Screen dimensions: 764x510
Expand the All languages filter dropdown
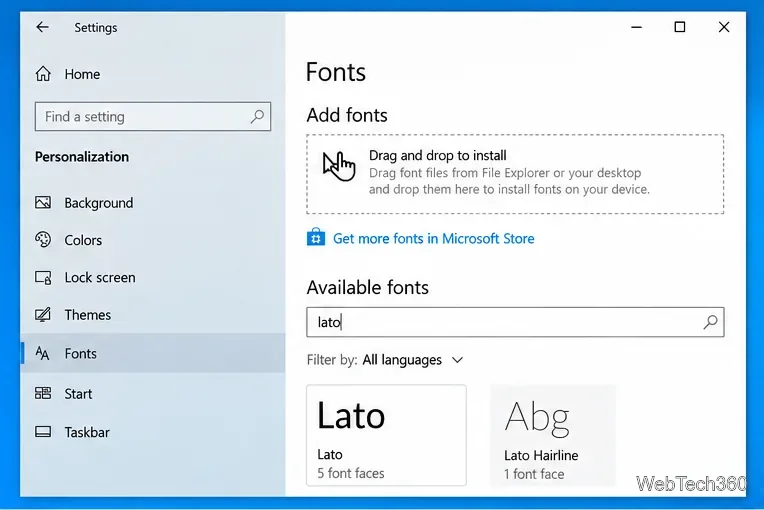413,360
